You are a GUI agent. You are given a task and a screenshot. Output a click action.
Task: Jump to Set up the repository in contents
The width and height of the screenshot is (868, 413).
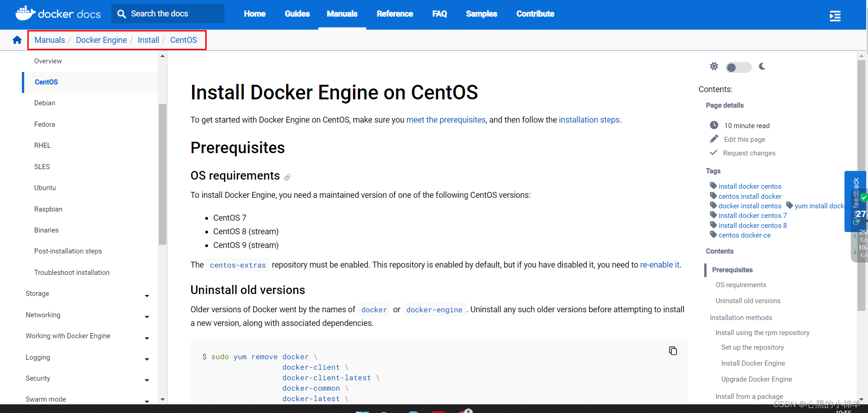click(753, 347)
